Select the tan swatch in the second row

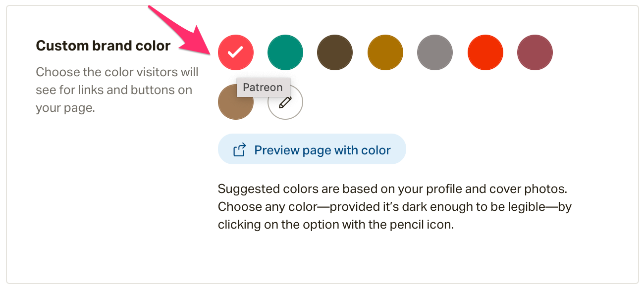[236, 102]
